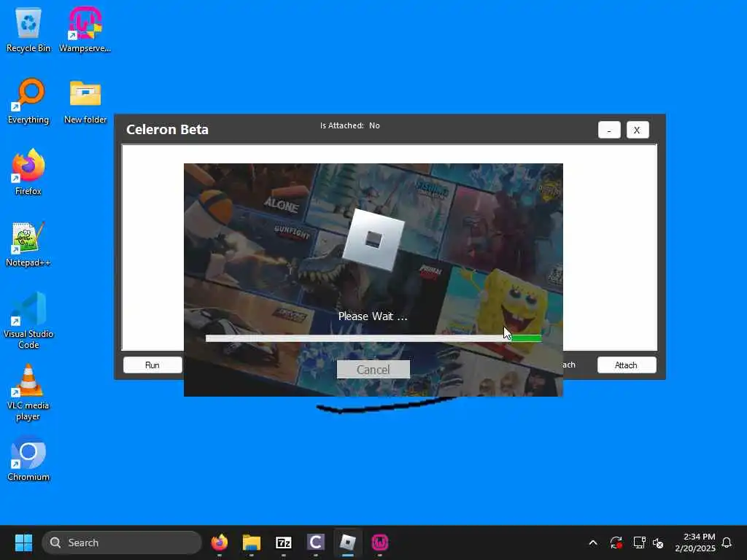
Task: Click the muted volume tray icon
Action: coord(658,542)
